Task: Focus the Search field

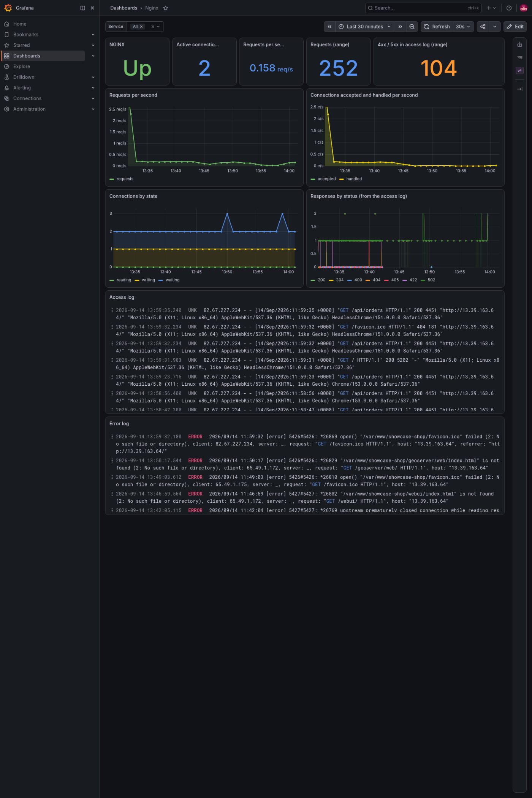Action: 423,8
